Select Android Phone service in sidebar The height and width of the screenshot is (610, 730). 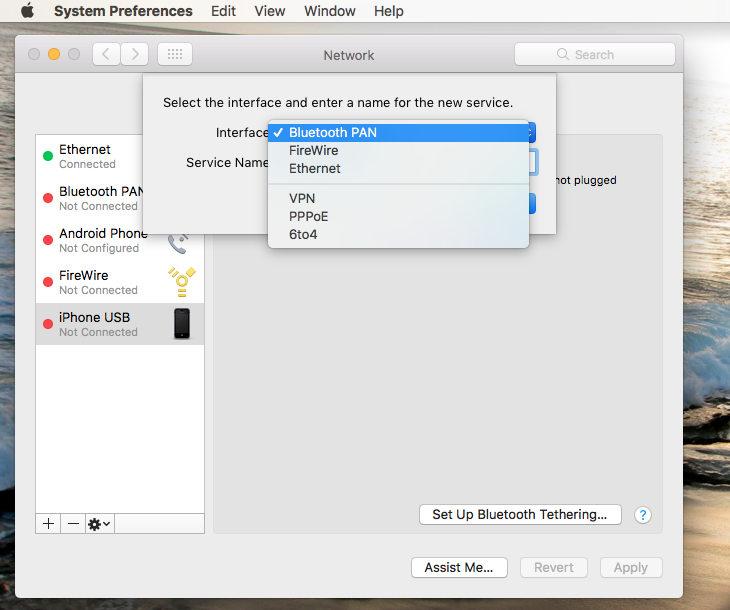[120, 240]
